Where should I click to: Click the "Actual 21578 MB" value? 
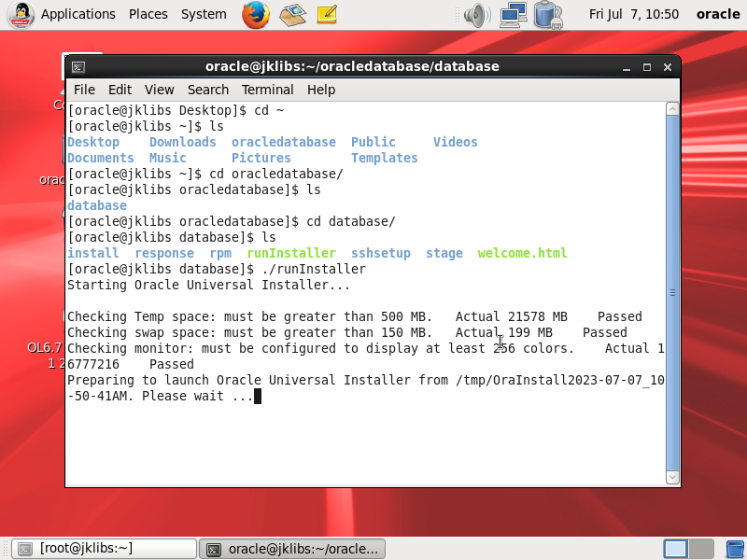click(x=511, y=316)
